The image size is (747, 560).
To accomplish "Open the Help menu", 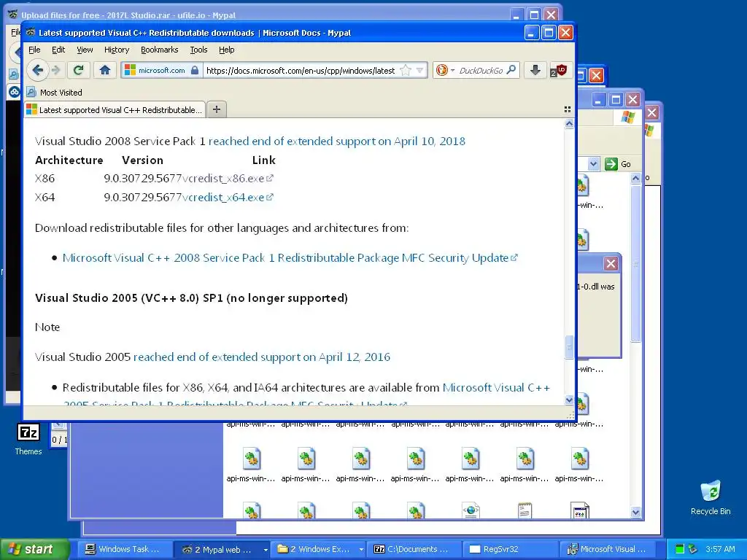I will (x=226, y=50).
